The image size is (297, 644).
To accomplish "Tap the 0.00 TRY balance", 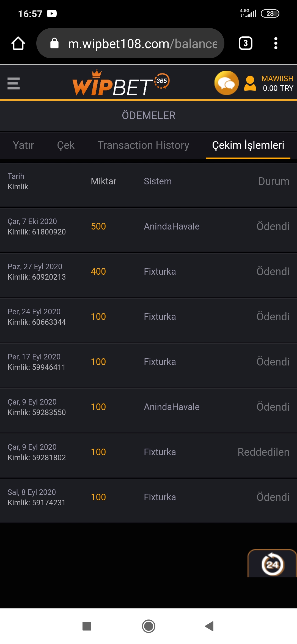I will coord(278,88).
